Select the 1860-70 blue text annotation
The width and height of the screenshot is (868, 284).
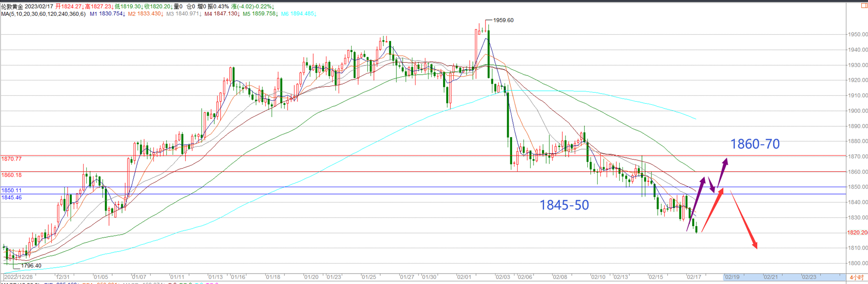click(x=755, y=144)
